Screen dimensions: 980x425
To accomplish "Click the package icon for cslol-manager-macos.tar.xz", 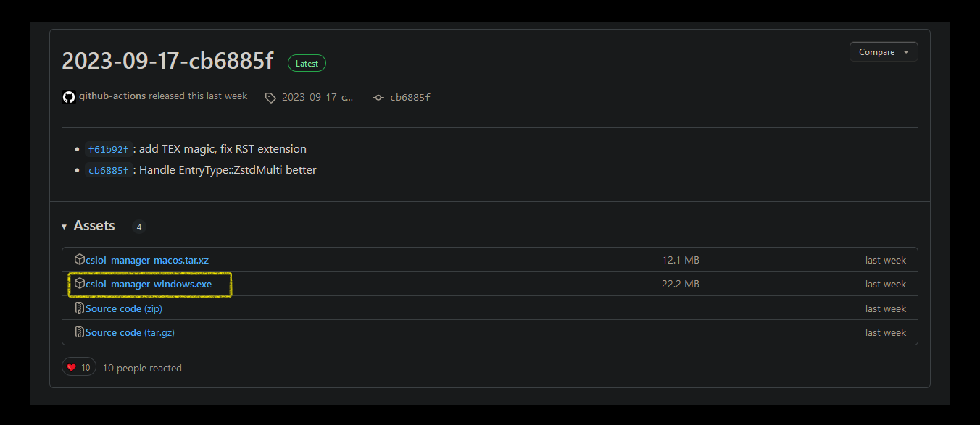I will click(80, 259).
